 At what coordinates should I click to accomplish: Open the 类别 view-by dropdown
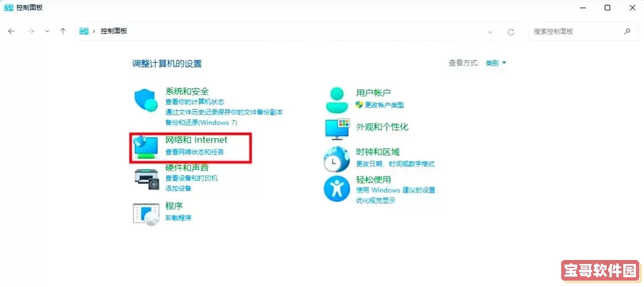[496, 63]
